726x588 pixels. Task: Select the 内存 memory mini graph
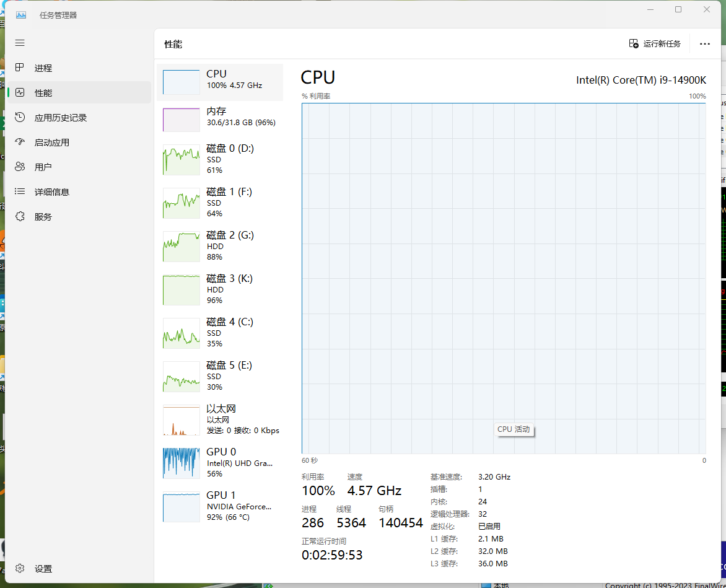tap(181, 120)
